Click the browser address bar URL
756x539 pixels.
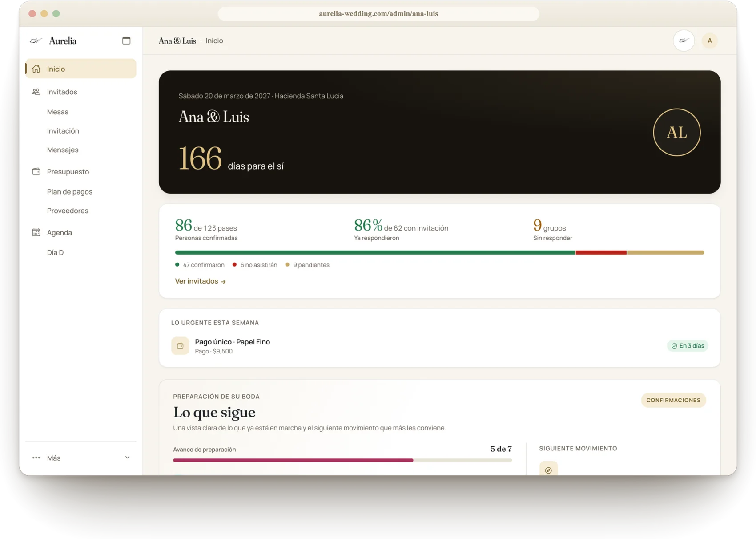[378, 14]
